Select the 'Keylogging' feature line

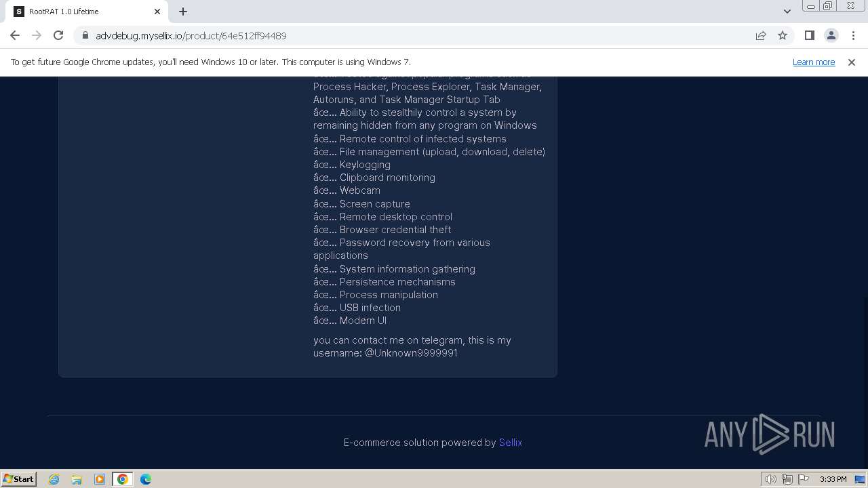click(352, 165)
